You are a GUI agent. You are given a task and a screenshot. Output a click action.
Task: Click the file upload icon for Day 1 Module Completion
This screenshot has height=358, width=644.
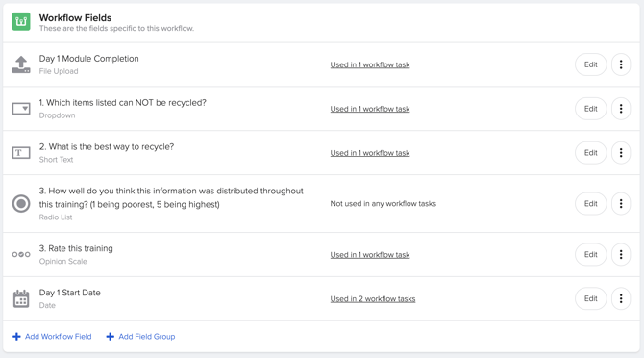(x=21, y=64)
